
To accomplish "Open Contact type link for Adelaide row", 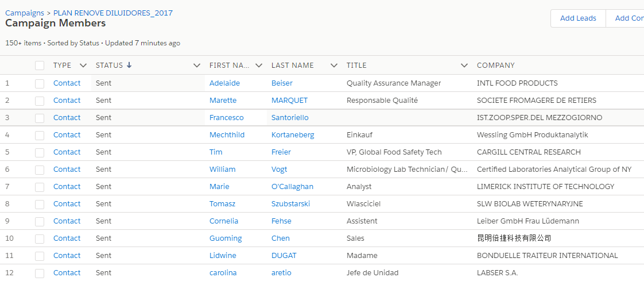I will [x=67, y=83].
